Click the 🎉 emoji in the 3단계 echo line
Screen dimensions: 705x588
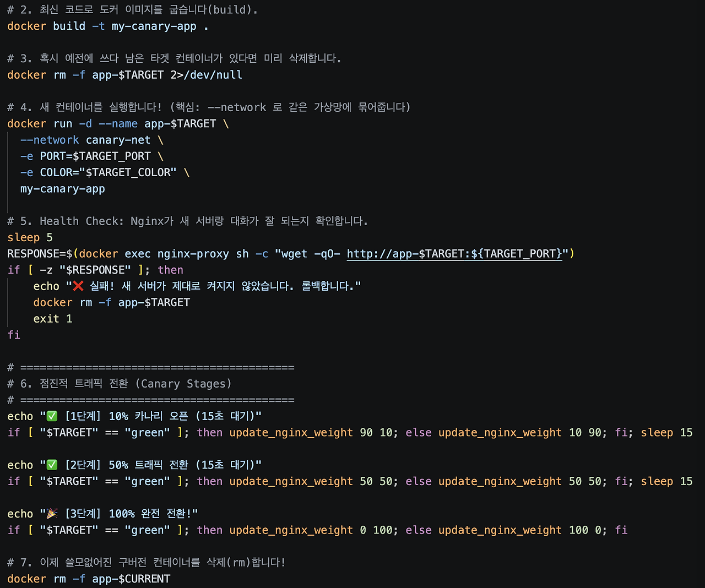tap(50, 513)
